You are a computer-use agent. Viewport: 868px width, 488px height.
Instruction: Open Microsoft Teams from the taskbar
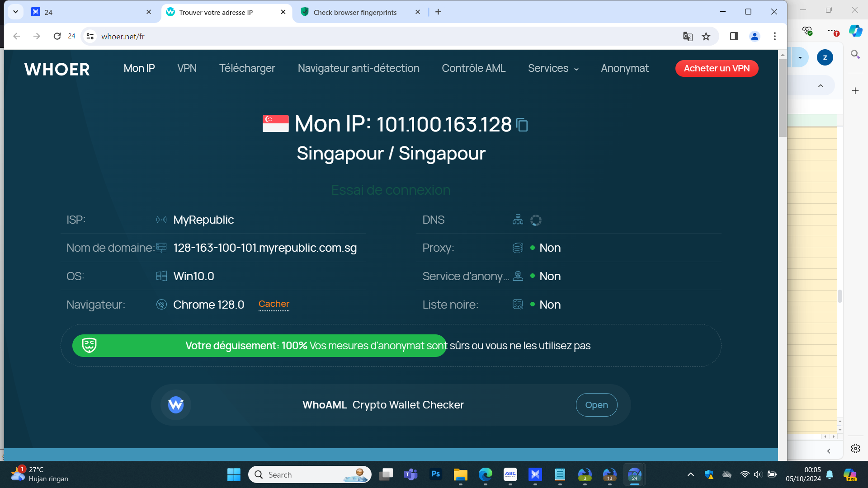coord(411,474)
